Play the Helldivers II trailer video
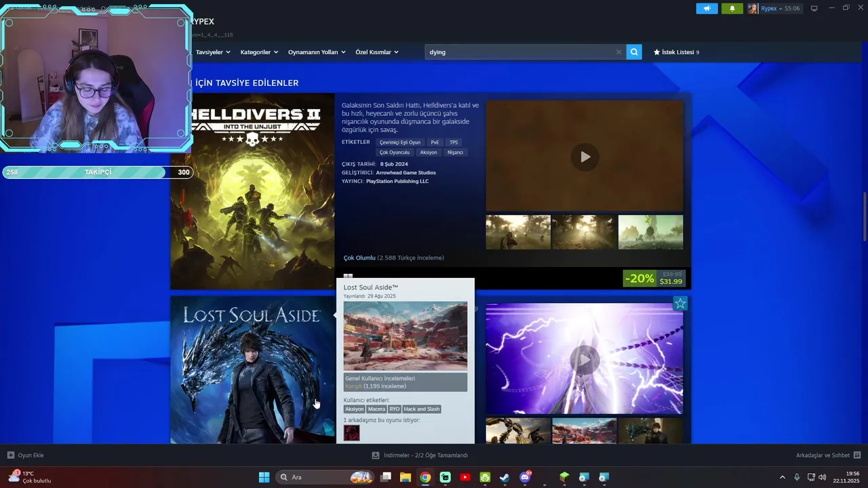The image size is (868, 488). point(585,157)
